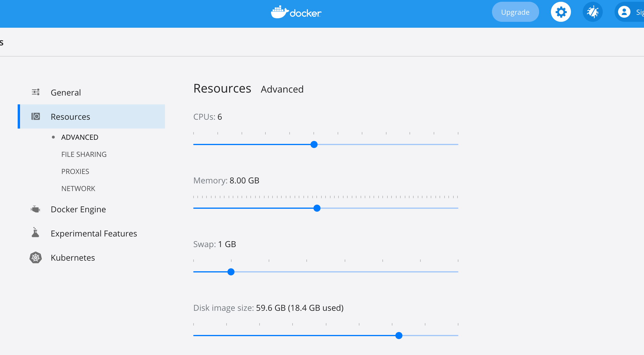Click the Troubleshoot bug icon
The height and width of the screenshot is (355, 644).
(592, 12)
